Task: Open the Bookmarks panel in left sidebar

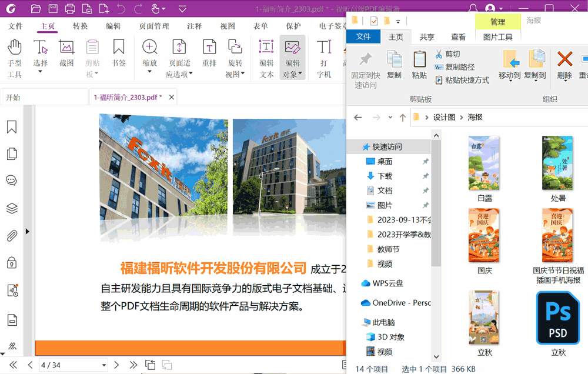Action: [x=12, y=127]
